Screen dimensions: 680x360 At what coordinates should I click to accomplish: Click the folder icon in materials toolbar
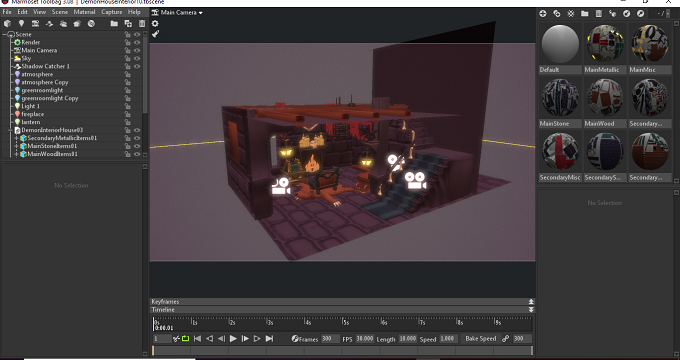click(x=584, y=13)
